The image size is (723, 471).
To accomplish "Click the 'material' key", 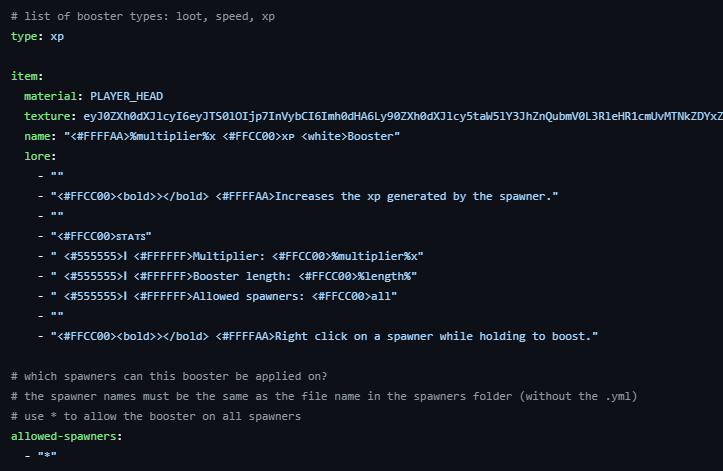I will pyautogui.click(x=50, y=96).
